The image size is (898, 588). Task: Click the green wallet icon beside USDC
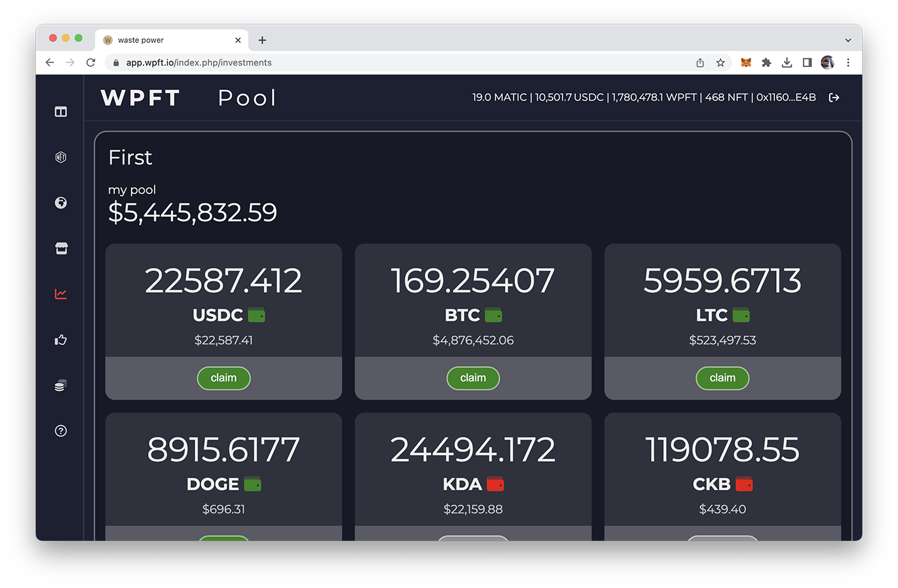257,315
